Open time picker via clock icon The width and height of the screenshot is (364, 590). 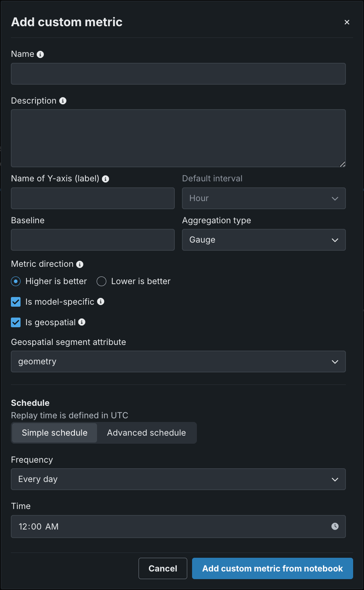pyautogui.click(x=335, y=526)
